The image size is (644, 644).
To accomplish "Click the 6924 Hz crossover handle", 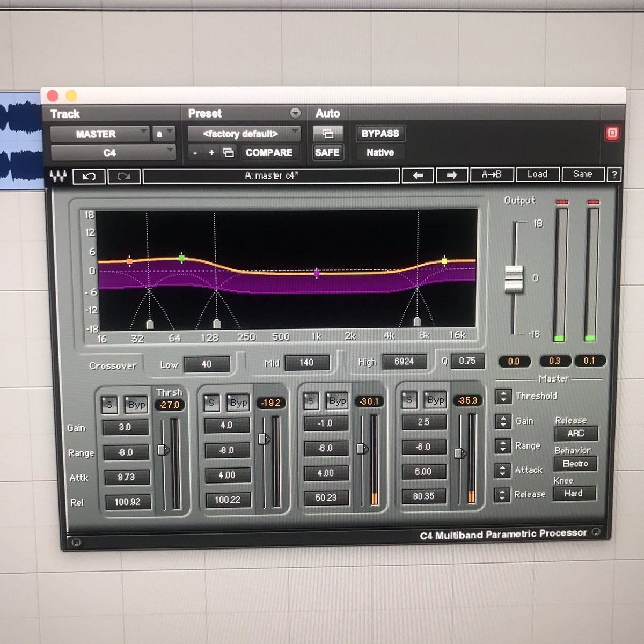I will tap(417, 321).
